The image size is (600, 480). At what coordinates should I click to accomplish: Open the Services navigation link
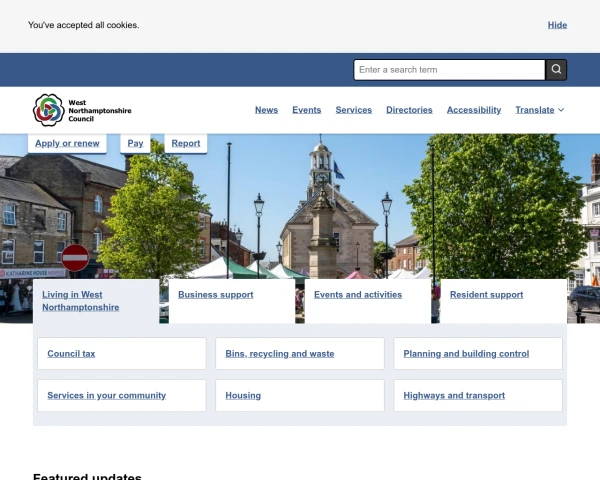click(353, 110)
